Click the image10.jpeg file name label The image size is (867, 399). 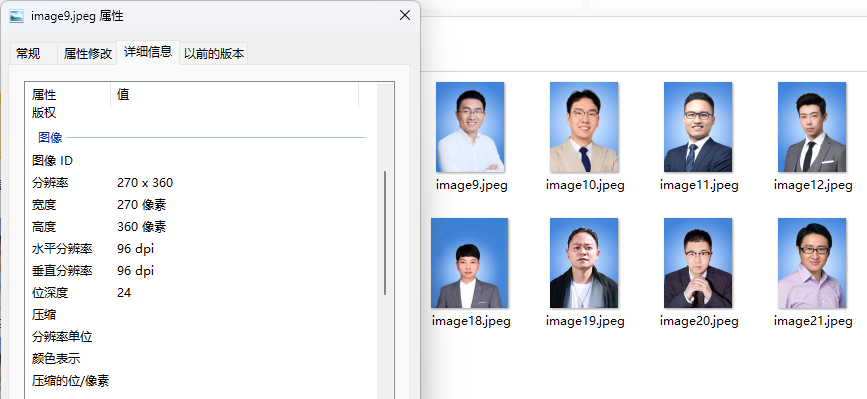coord(585,185)
